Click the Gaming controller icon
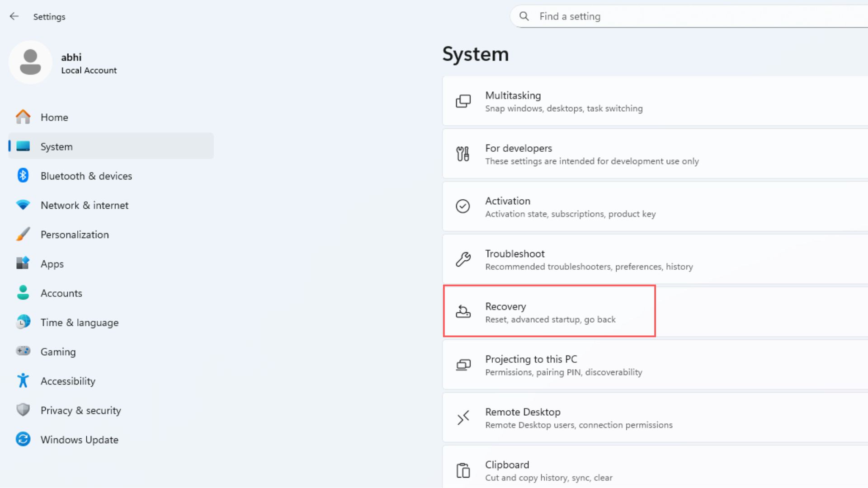The height and width of the screenshot is (488, 868). 23,351
